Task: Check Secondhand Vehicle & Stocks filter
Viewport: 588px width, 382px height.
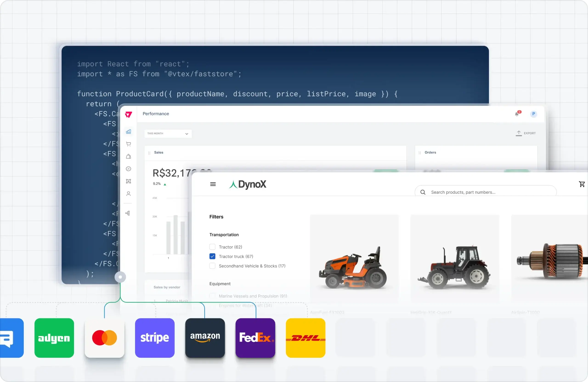Action: point(212,266)
